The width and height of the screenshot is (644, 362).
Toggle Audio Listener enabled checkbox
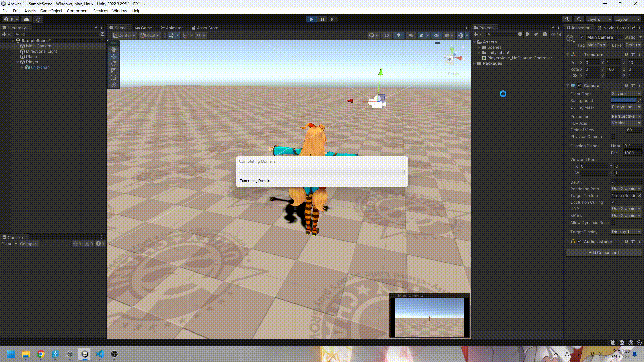580,242
